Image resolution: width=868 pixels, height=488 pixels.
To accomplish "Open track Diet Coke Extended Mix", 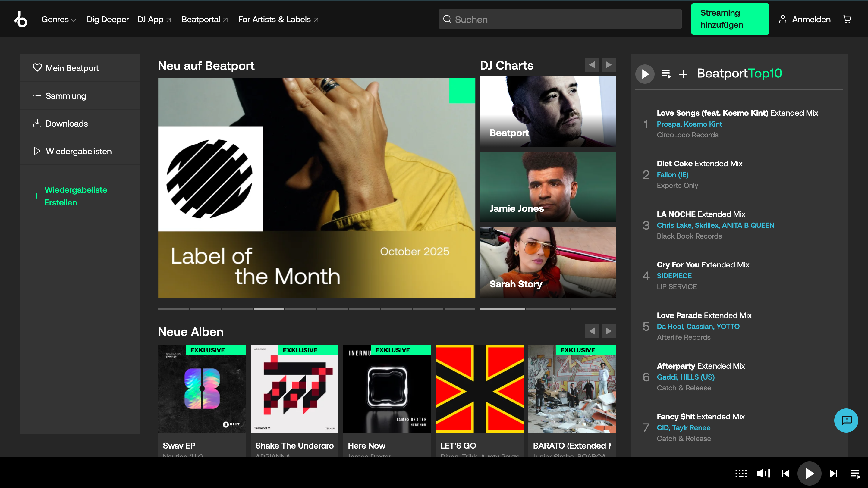I will (x=700, y=163).
